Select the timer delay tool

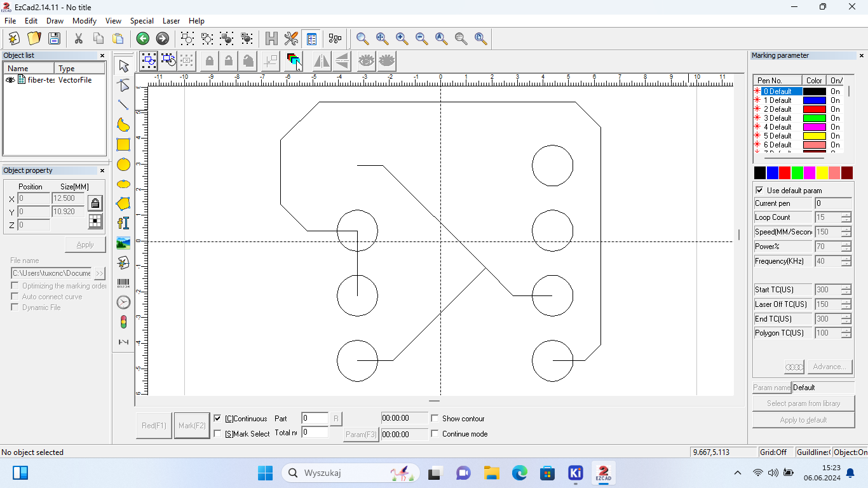[124, 302]
